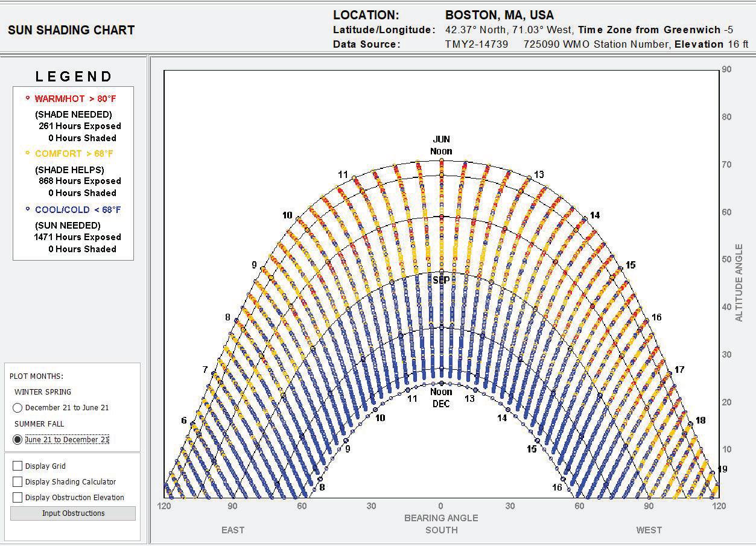Click the WINTER SPRING heading

[x=43, y=392]
